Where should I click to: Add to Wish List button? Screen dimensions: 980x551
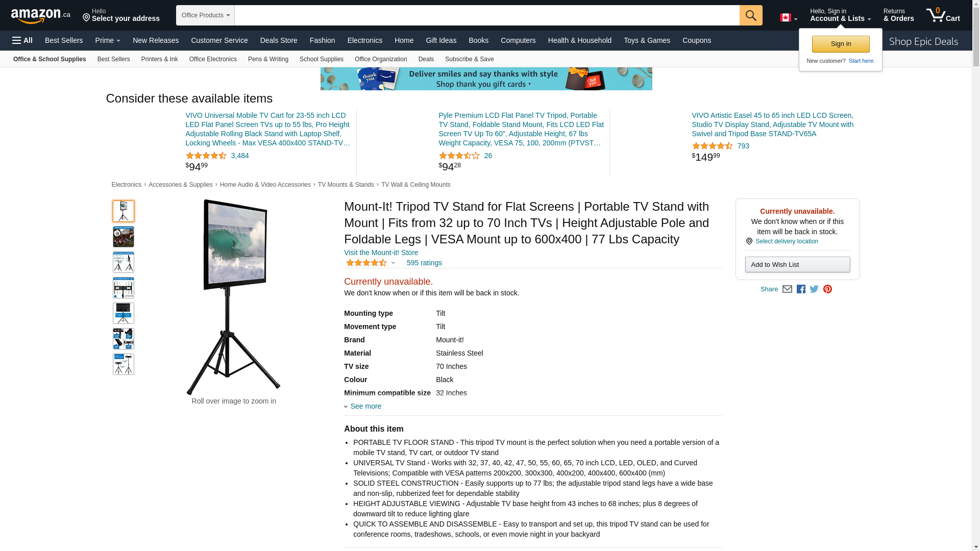pyautogui.click(x=797, y=264)
